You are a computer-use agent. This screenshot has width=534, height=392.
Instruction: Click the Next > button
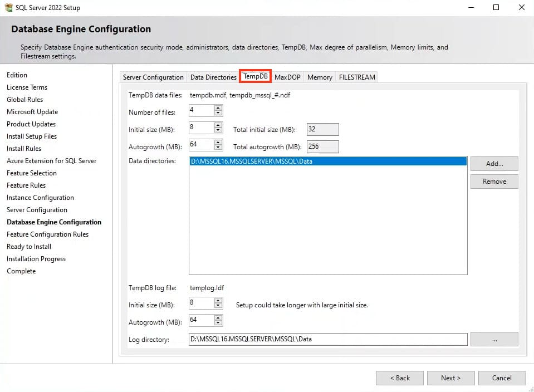coord(451,378)
